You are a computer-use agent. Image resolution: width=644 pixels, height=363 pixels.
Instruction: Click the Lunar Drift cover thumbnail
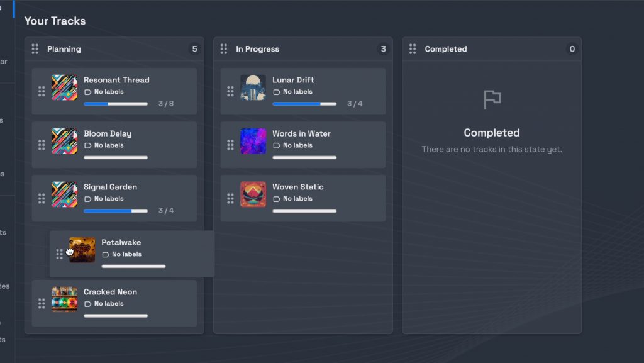tap(253, 87)
